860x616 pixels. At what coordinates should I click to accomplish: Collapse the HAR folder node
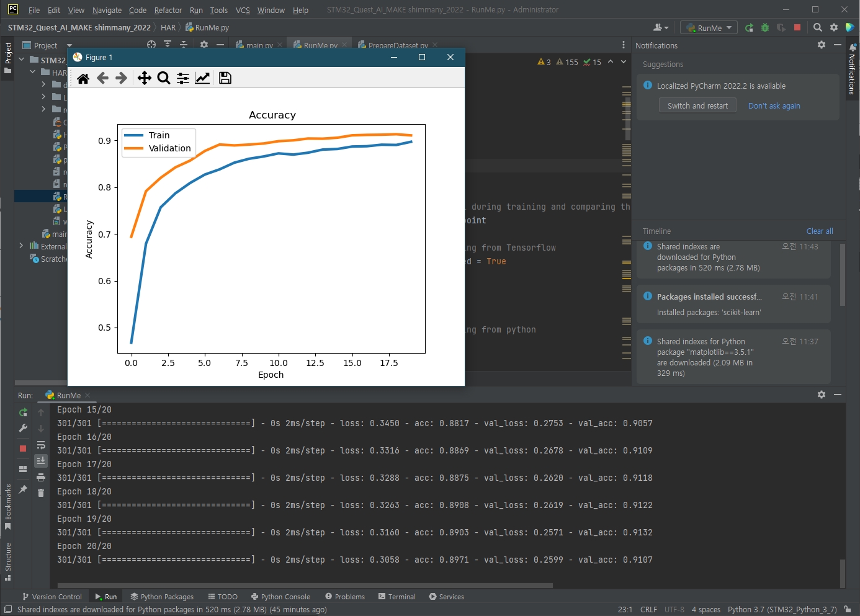33,72
